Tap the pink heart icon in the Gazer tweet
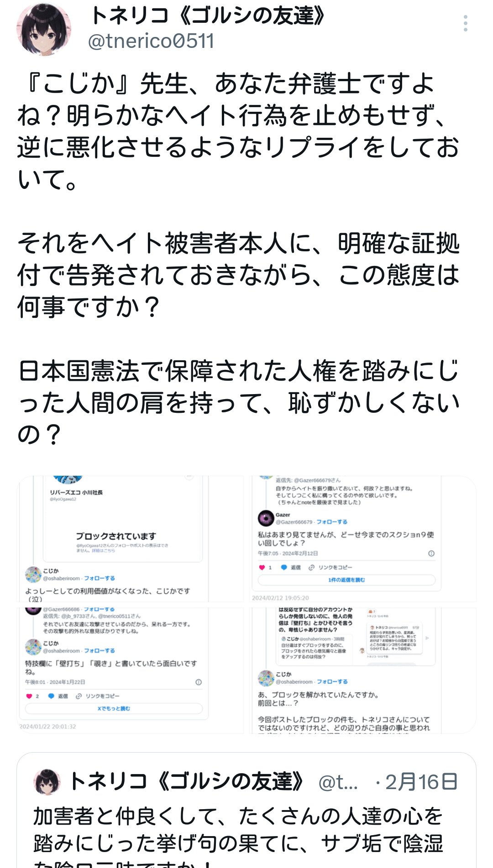 [262, 567]
